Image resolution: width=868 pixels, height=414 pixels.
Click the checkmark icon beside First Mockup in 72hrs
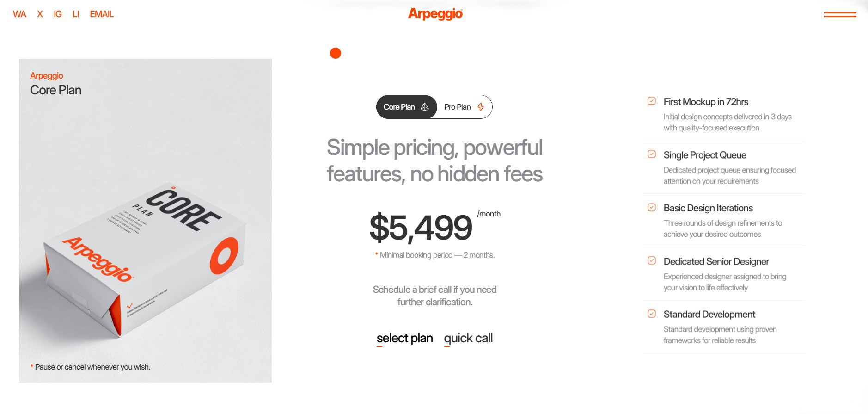pyautogui.click(x=651, y=100)
